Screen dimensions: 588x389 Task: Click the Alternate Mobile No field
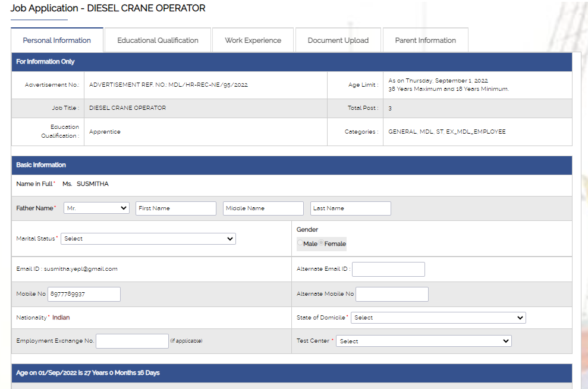[x=392, y=294]
